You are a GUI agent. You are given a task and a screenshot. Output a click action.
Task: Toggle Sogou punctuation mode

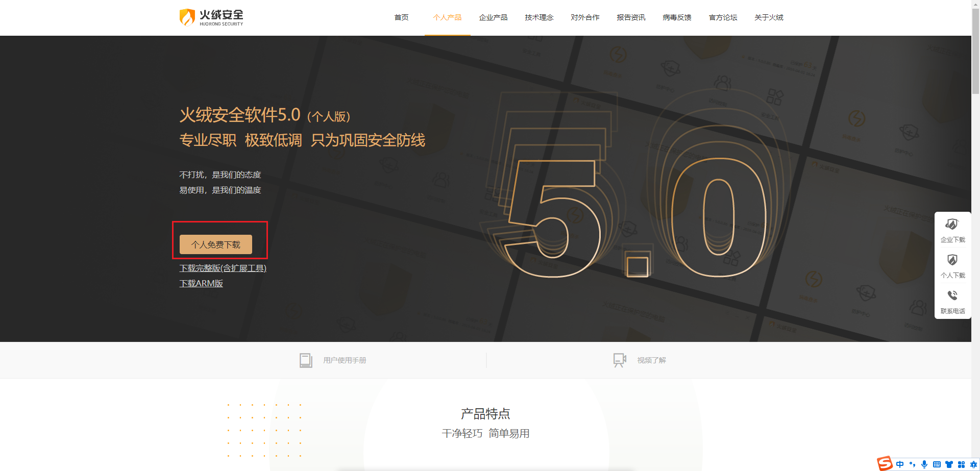[x=912, y=464]
